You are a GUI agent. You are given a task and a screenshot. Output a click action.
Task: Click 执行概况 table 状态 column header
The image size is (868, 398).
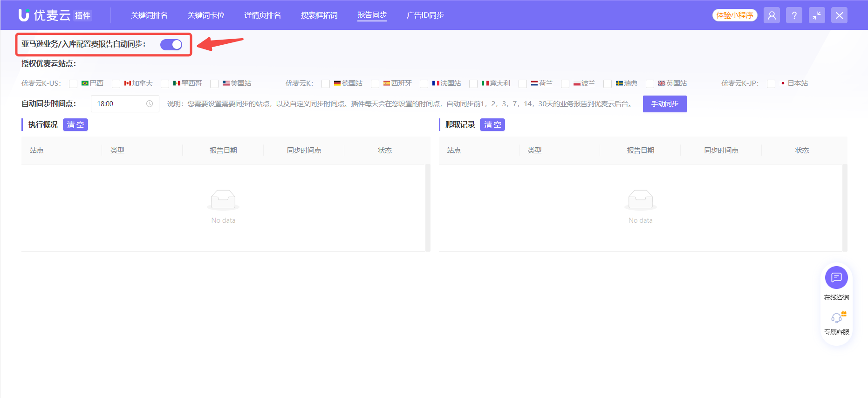click(385, 151)
